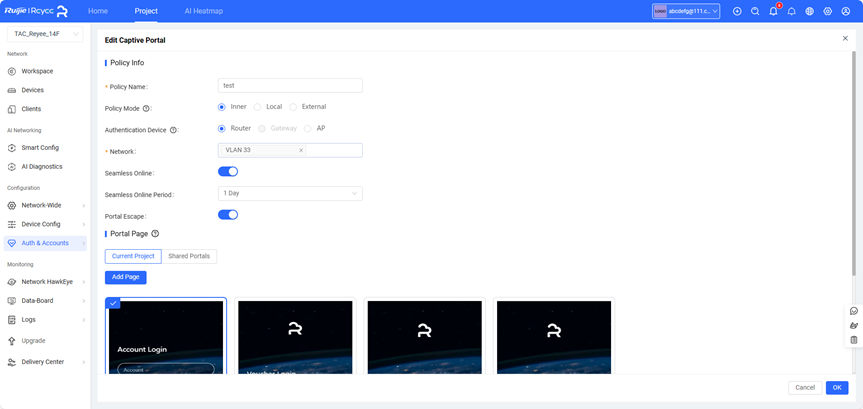The image size is (863, 409).
Task: Toggle the Seamless Online switch
Action: pos(228,172)
